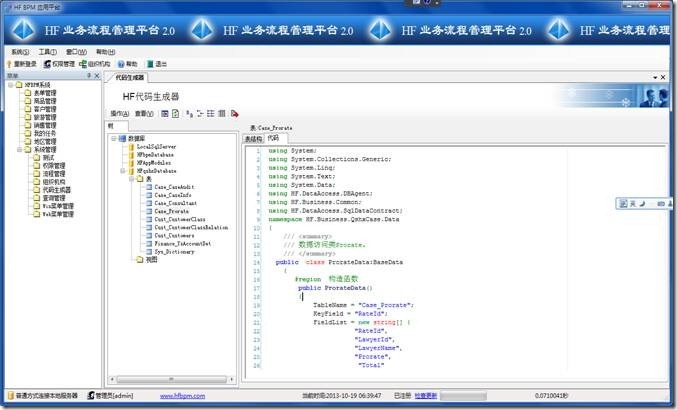Click the green refresh document icon

175,114
